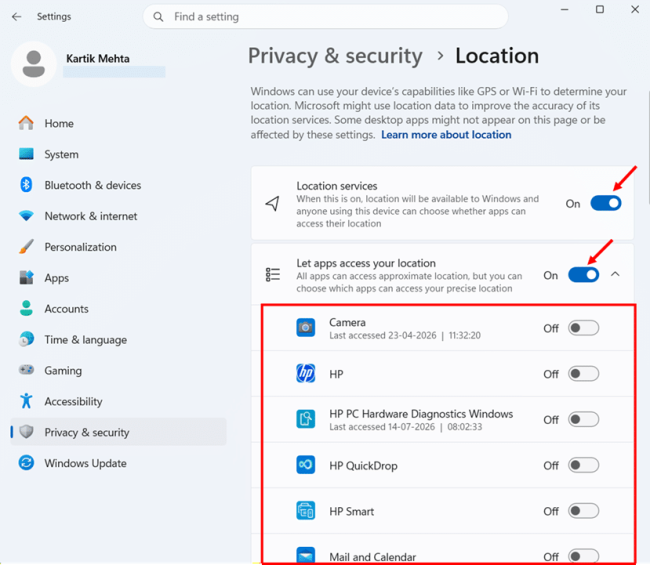The image size is (650, 565).
Task: Click the HP QuickDrop app icon
Action: coord(306,465)
